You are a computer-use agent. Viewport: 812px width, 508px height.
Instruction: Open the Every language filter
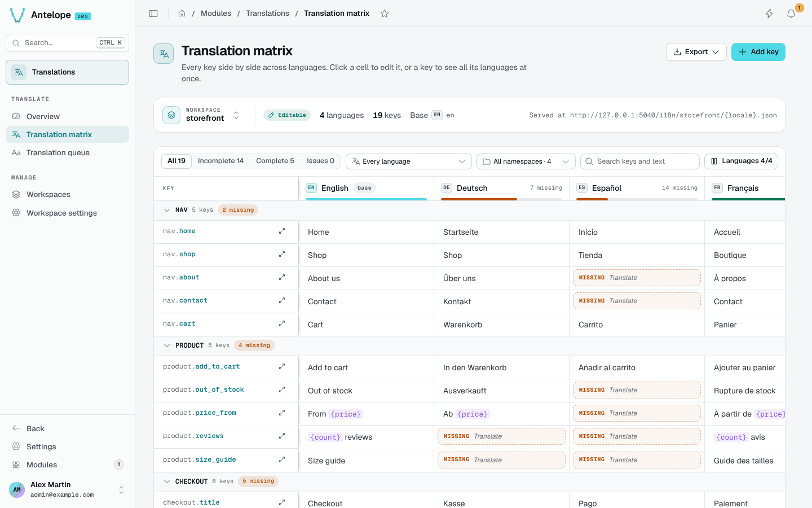[x=409, y=161]
